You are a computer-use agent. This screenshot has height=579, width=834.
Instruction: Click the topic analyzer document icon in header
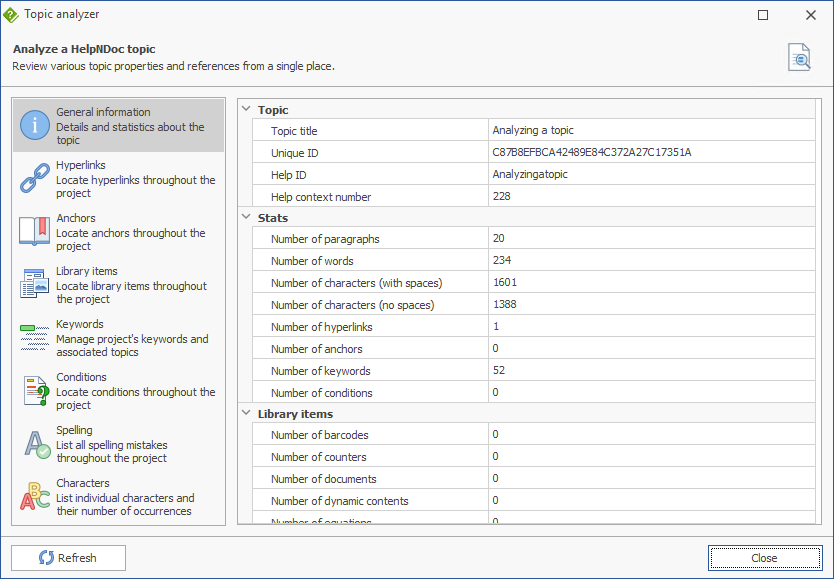click(799, 57)
